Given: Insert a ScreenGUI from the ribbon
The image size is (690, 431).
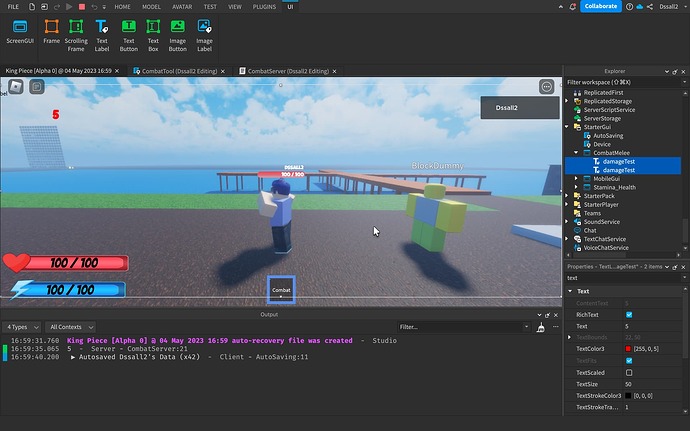Looking at the screenshot, I should pos(20,32).
